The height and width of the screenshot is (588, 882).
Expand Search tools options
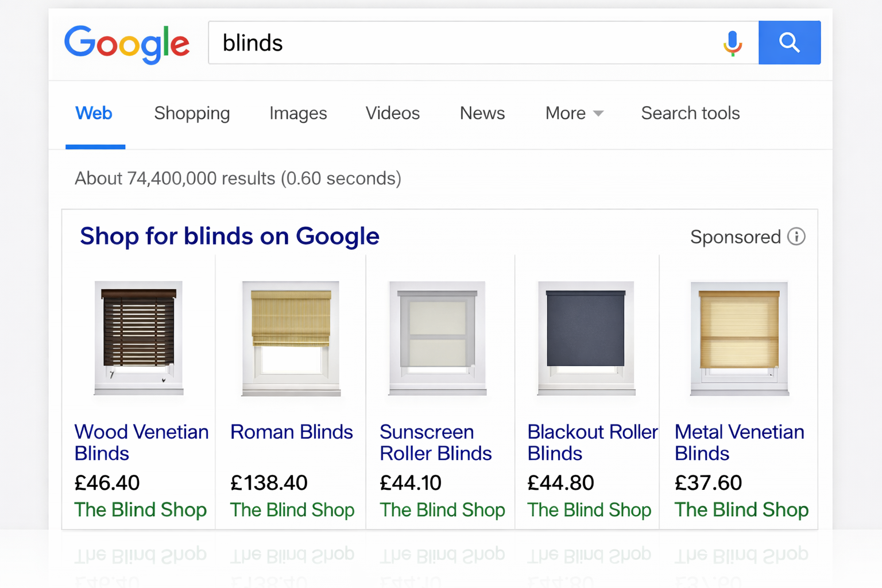pyautogui.click(x=690, y=113)
